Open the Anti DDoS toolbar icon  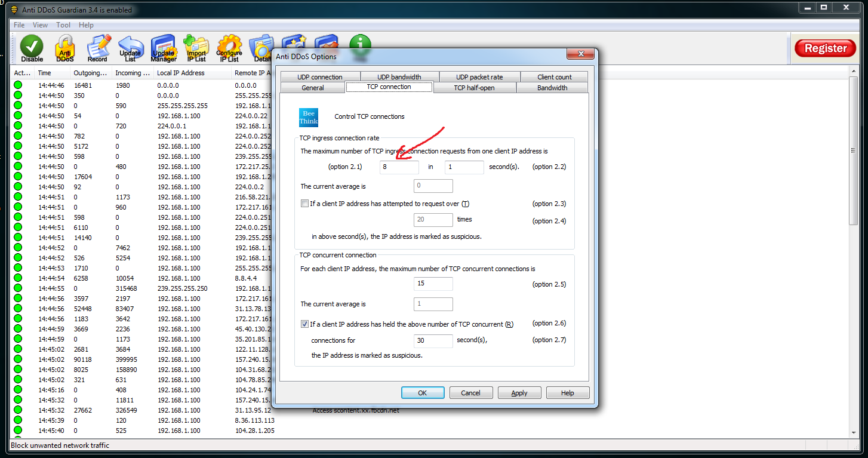click(x=64, y=48)
